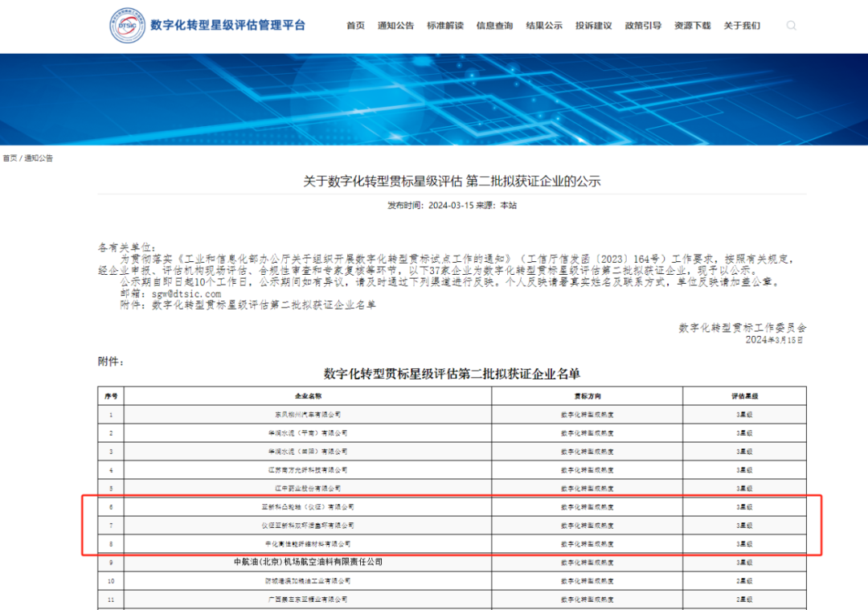Click the date 2024年3月15日 under the signature
868x610 pixels.
(774, 340)
